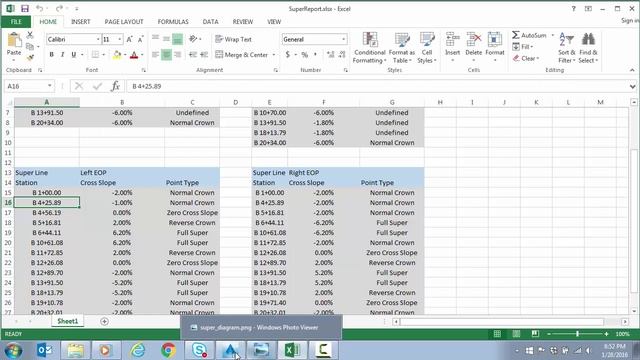The height and width of the screenshot is (360, 640).
Task: Click the Clear eraser icon
Action: [516, 58]
